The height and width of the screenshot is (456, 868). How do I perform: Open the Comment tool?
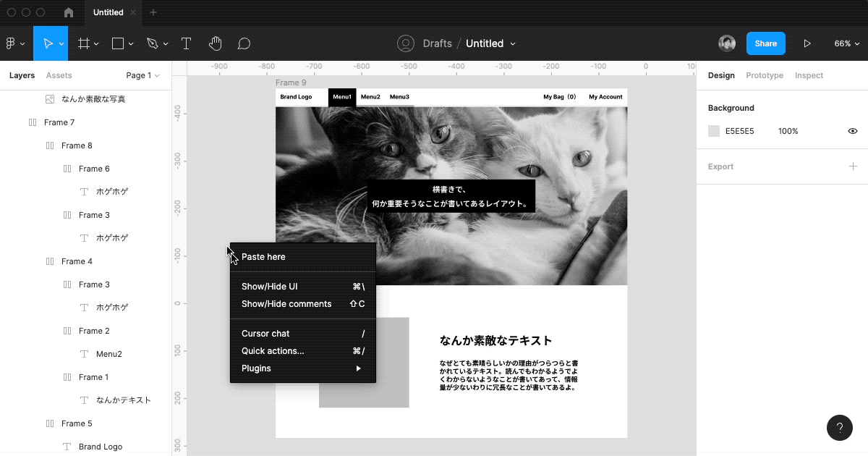244,43
